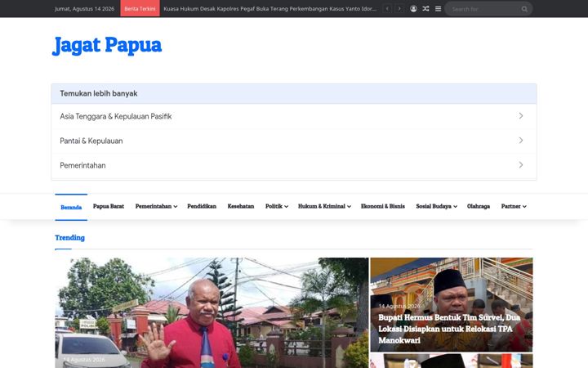This screenshot has width=588, height=368.
Task: Expand the Pemerintahan navigation dropdown
Action: 156,206
